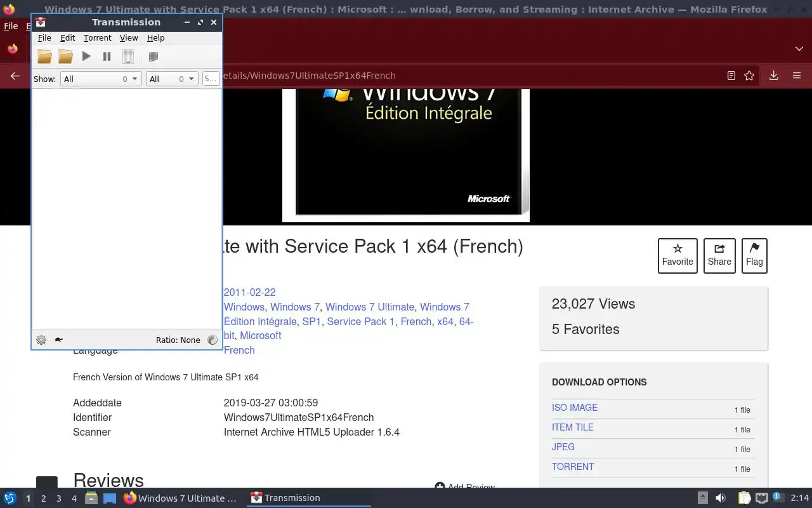Follow the Windows 7 Ultimate topic link
The height and width of the screenshot is (508, 812).
(370, 307)
